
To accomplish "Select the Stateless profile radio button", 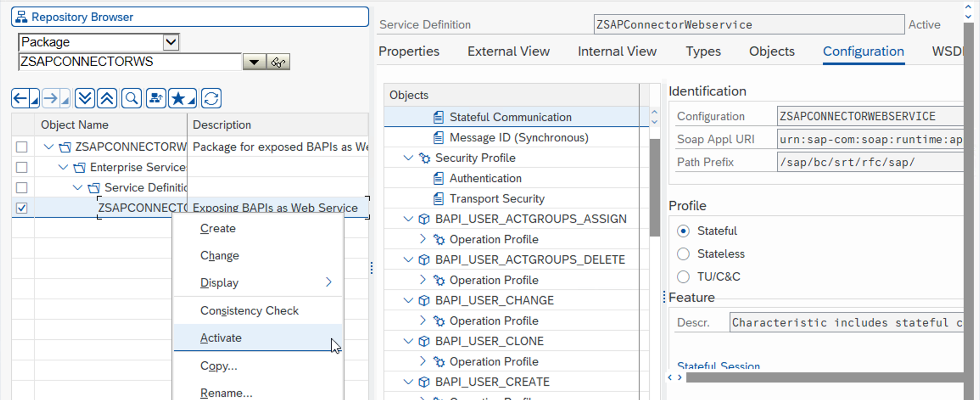I will coord(683,254).
